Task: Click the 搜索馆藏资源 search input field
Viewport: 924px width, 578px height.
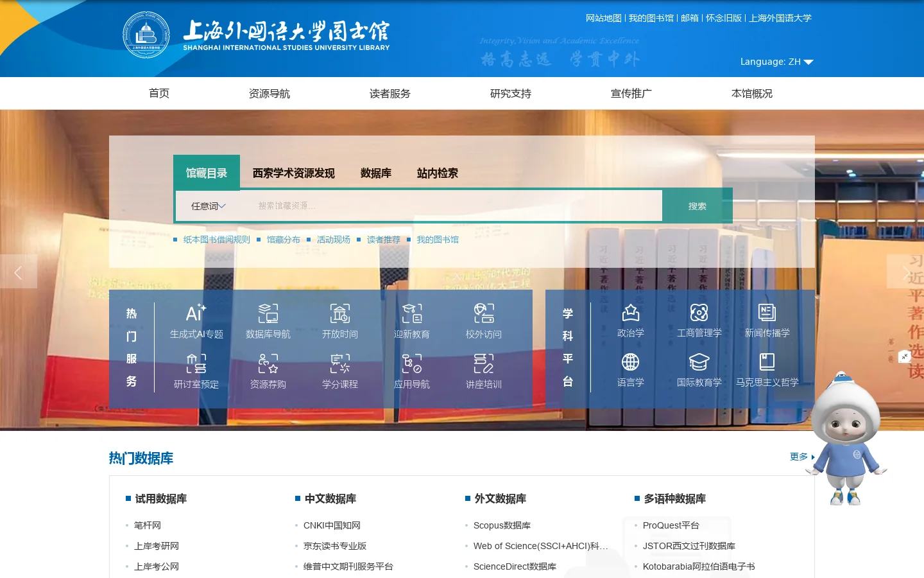Action: click(x=456, y=206)
